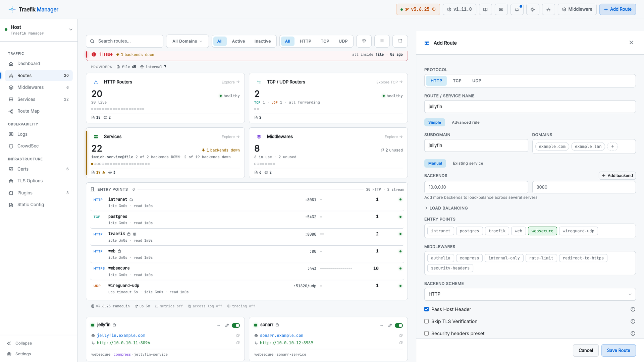Click the Subdomain input field

(476, 145)
